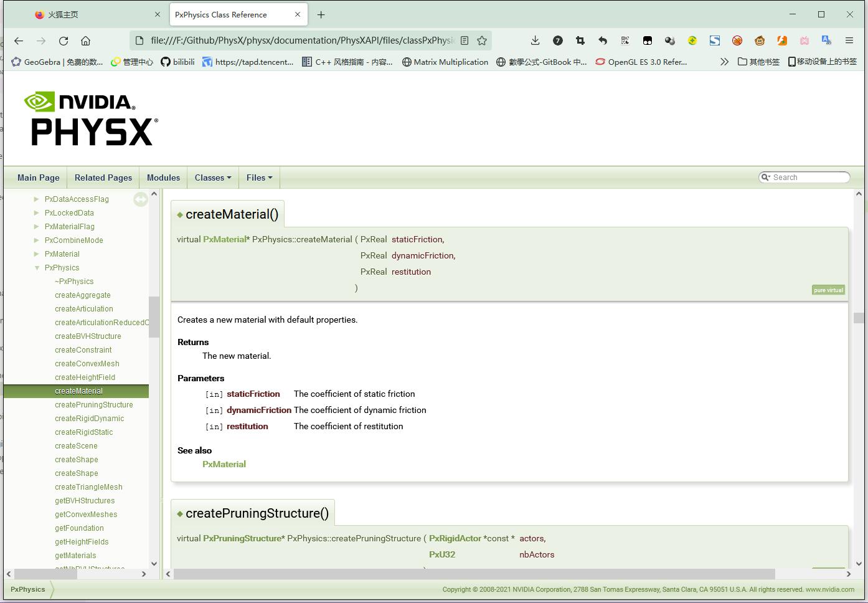Expand the PxMaterialFlag tree node
868x603 pixels.
(36, 227)
